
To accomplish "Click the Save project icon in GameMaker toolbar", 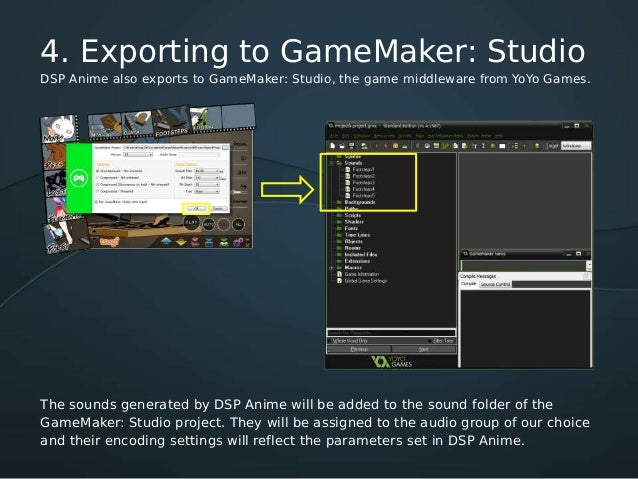I will click(x=352, y=146).
